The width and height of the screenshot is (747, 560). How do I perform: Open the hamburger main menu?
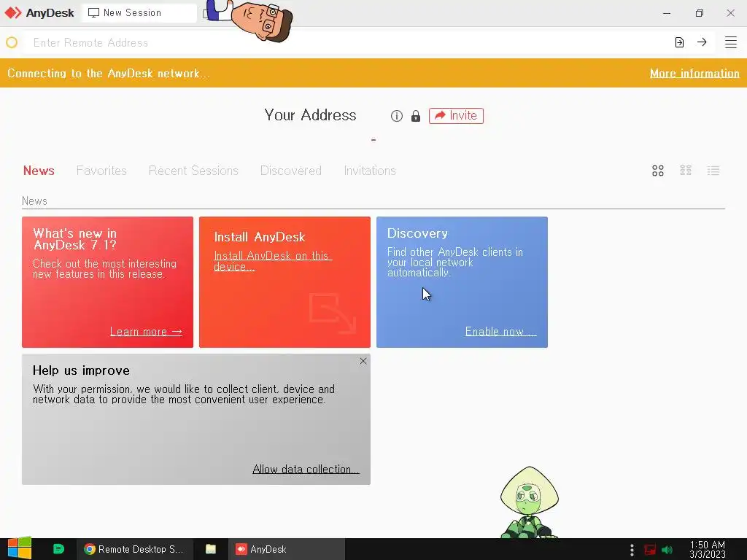click(x=731, y=42)
